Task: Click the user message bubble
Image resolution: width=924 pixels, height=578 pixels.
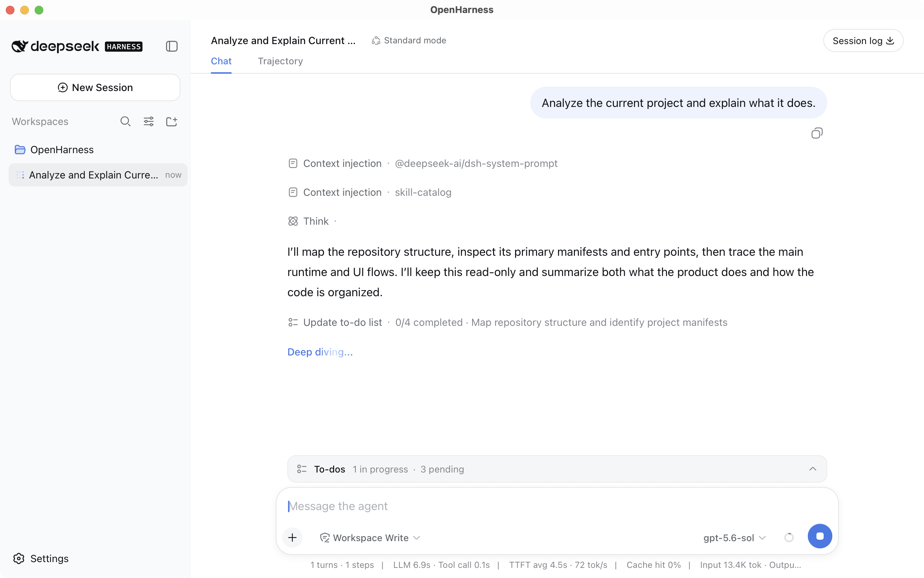Action: pos(679,103)
